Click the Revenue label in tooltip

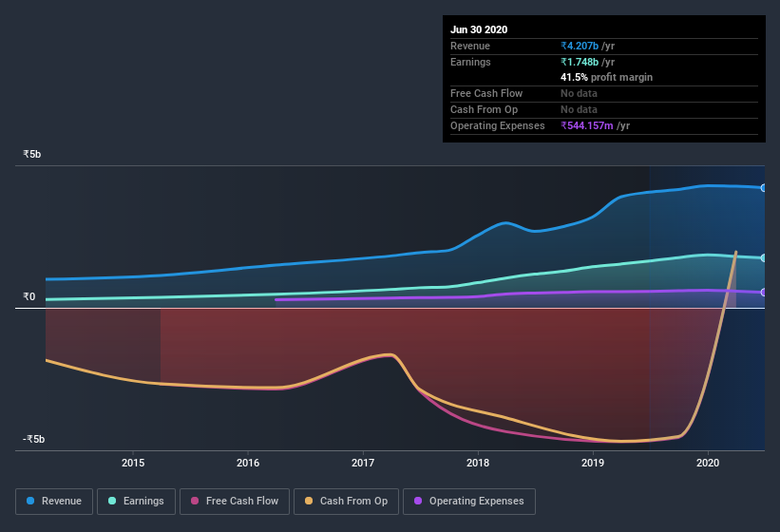(x=470, y=46)
